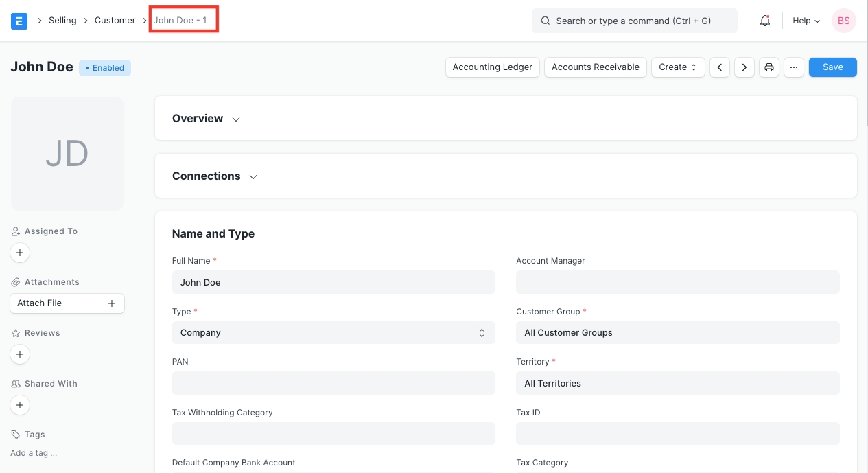
Task: Navigate to Selling breadcrumb
Action: [x=62, y=21]
